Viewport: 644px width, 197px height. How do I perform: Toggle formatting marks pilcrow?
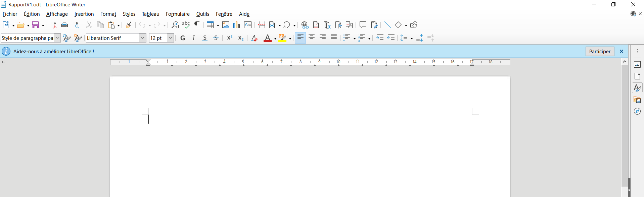(197, 25)
